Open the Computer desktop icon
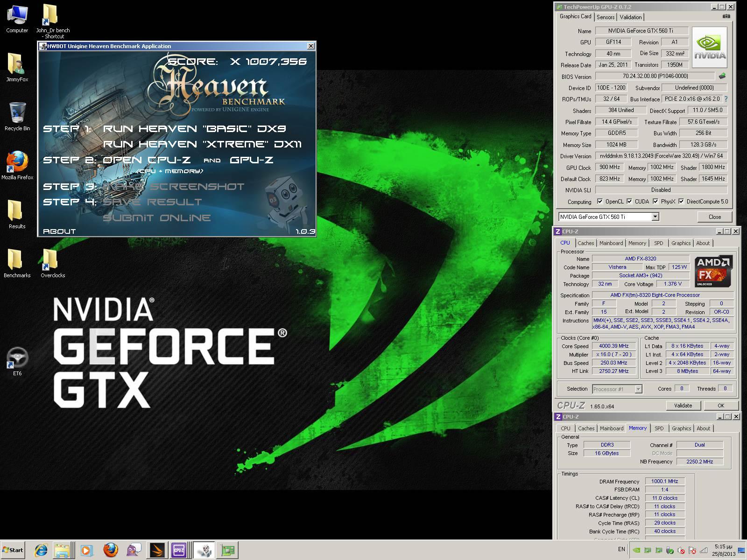747x560 pixels. pos(17,19)
